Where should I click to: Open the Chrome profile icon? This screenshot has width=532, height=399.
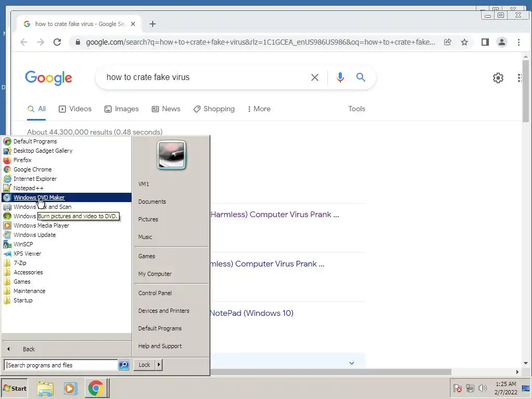coord(501,42)
